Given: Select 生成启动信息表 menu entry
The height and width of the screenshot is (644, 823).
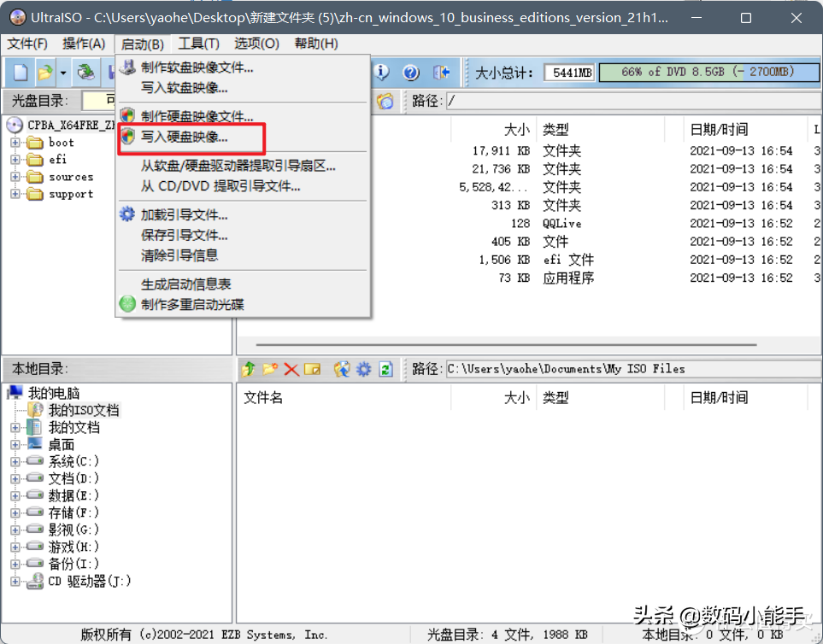Looking at the screenshot, I should coord(243,284).
